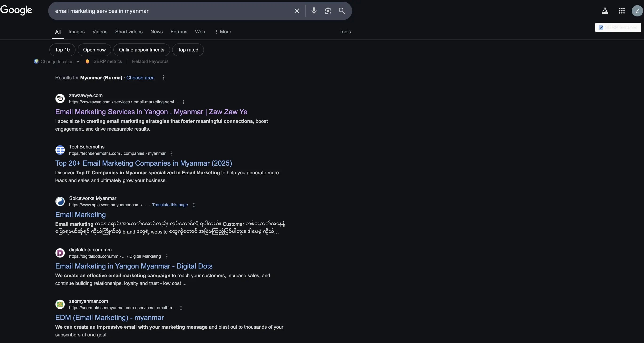The height and width of the screenshot is (343, 644).
Task: Apply the Online appointments filter chip
Action: [x=142, y=50]
